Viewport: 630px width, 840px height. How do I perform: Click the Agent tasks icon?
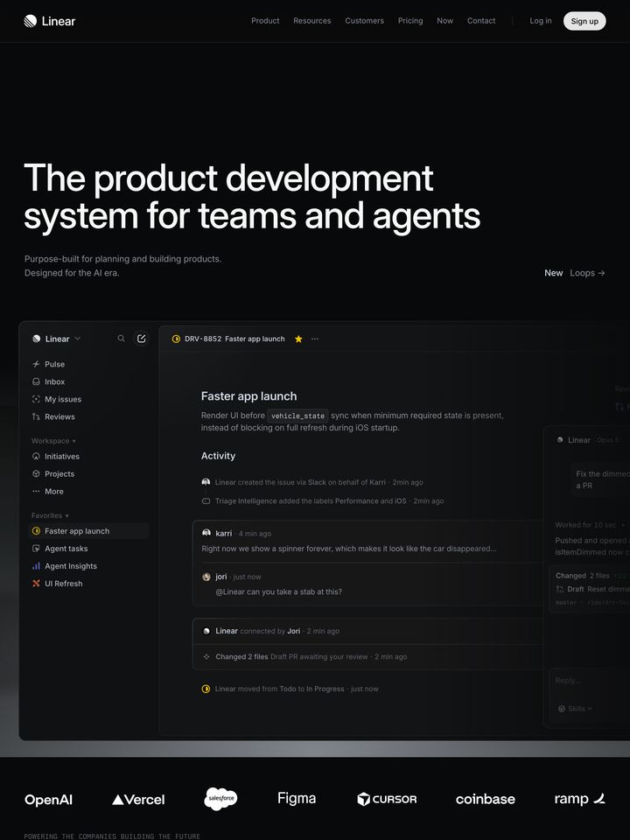pyautogui.click(x=36, y=549)
